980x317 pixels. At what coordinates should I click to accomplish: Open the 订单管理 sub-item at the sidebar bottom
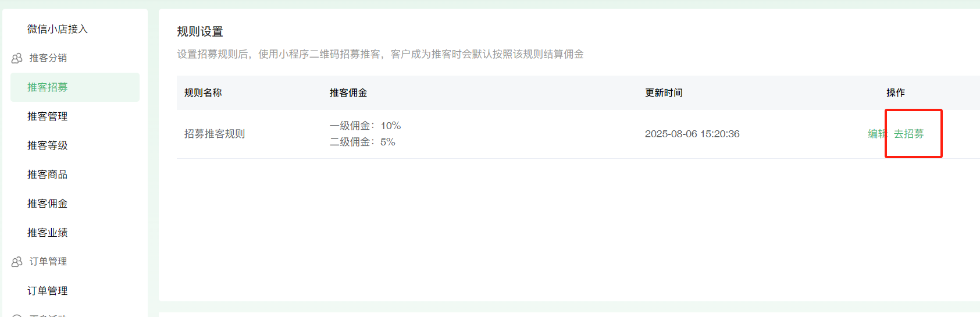(48, 291)
